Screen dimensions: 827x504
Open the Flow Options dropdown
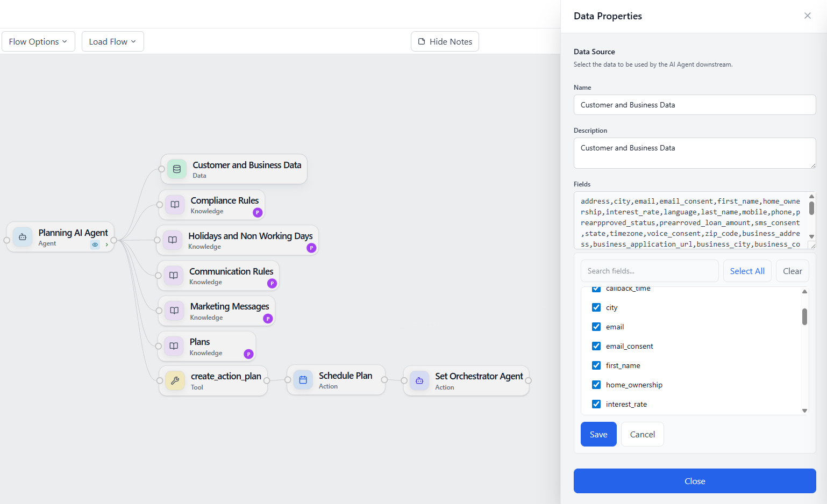point(38,41)
